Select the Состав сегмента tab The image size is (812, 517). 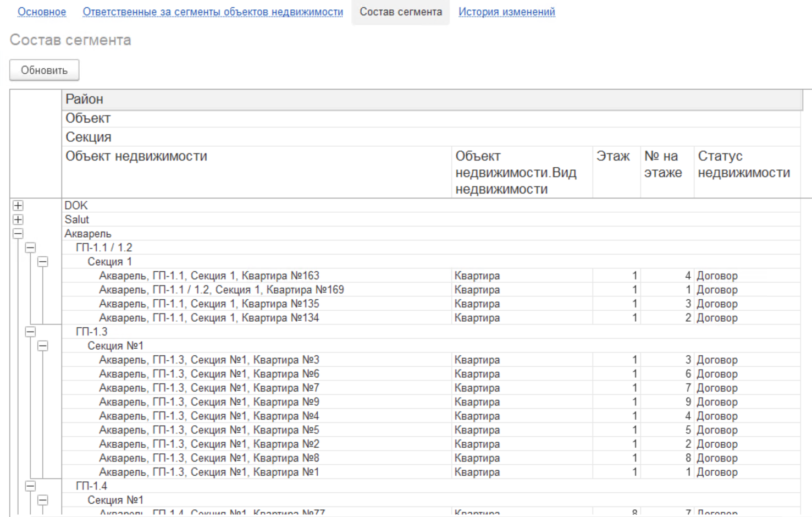point(400,12)
